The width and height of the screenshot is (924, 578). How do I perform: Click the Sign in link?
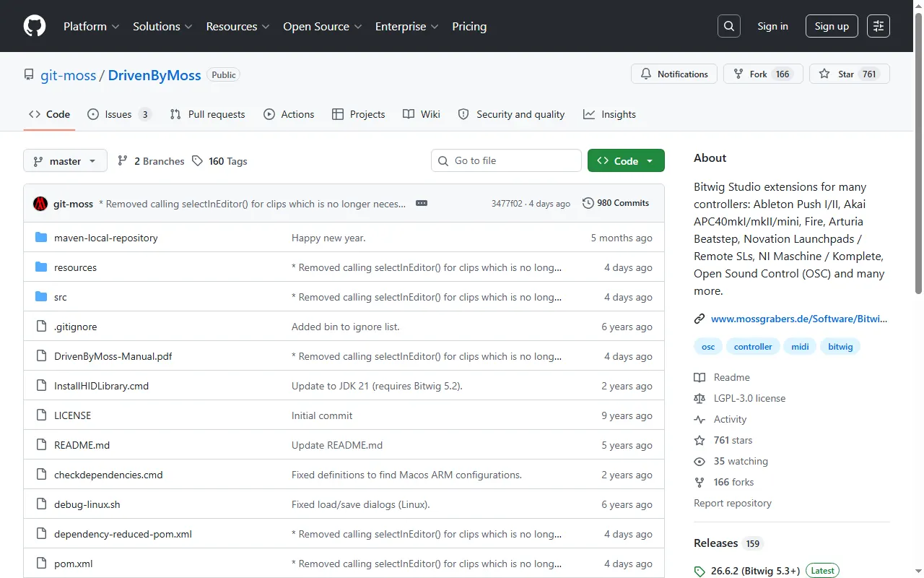coord(772,26)
